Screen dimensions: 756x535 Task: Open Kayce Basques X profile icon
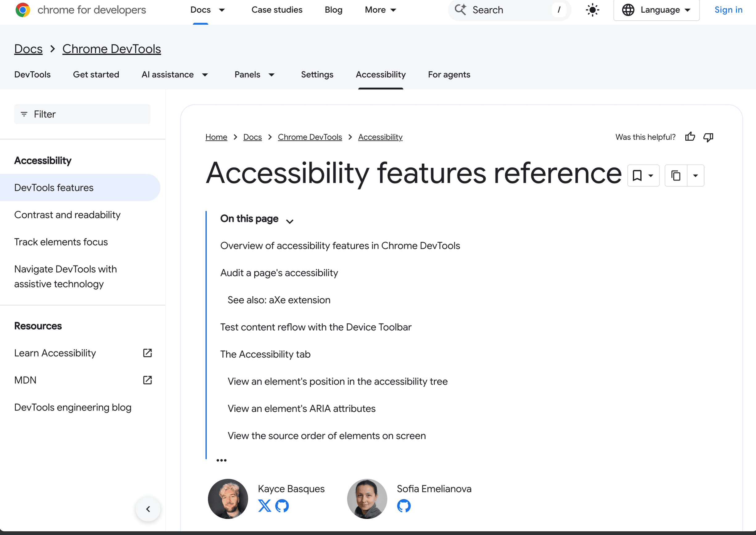264,506
